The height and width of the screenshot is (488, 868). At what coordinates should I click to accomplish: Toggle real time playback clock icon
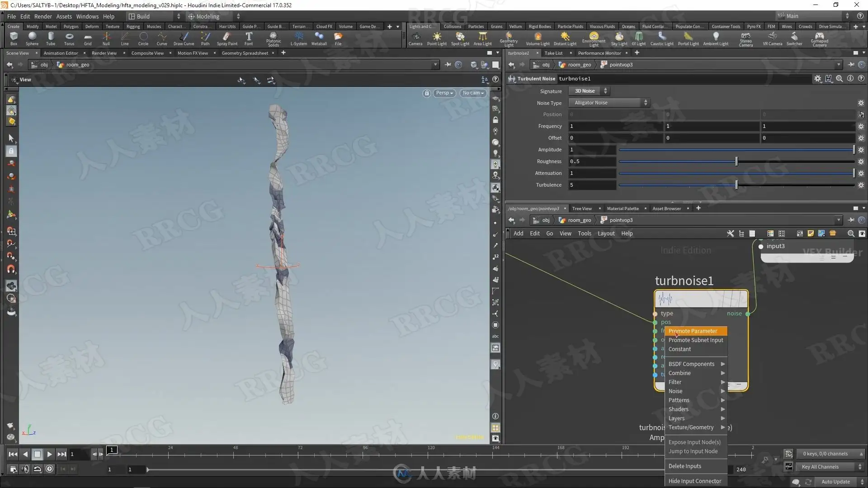pos(50,469)
